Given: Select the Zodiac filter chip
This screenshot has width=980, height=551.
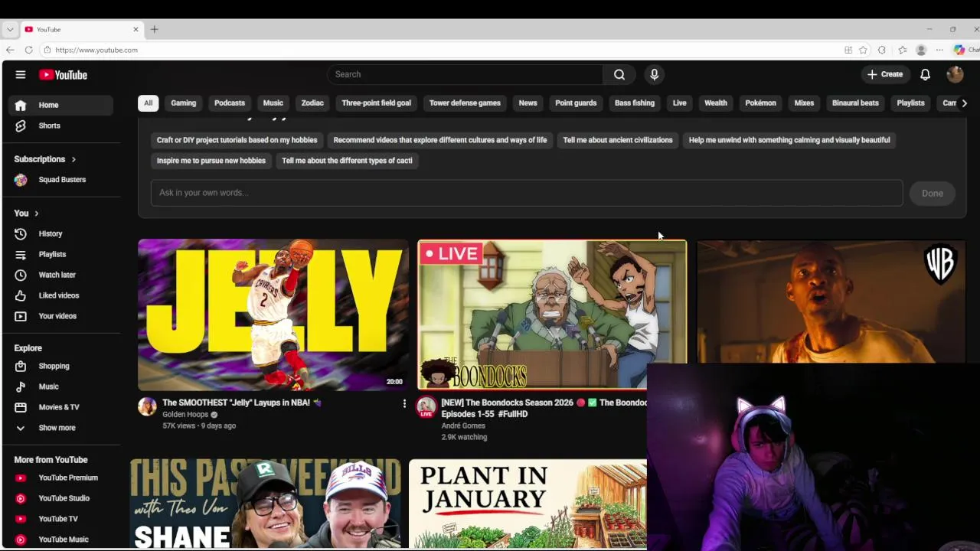Looking at the screenshot, I should coord(312,103).
